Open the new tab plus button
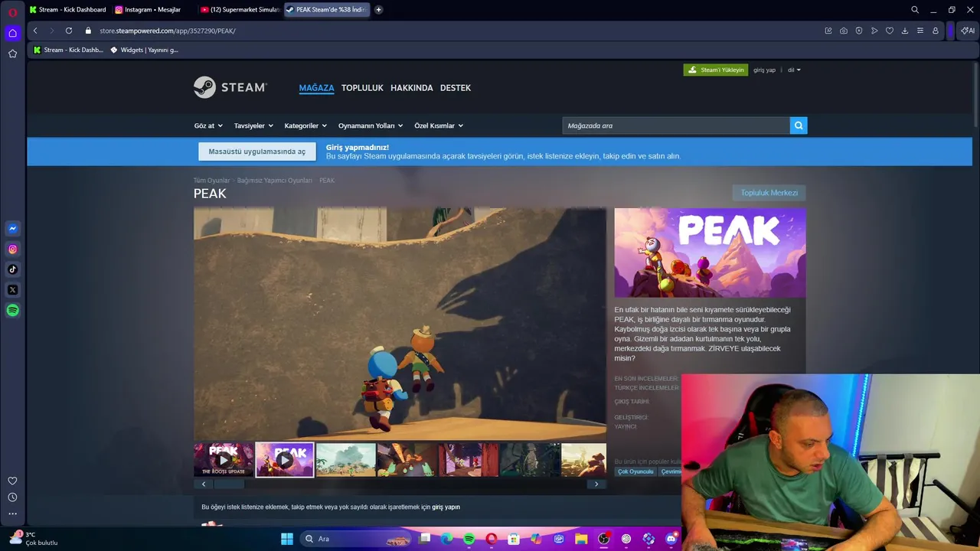Screen dimensions: 980x551 pos(378,10)
